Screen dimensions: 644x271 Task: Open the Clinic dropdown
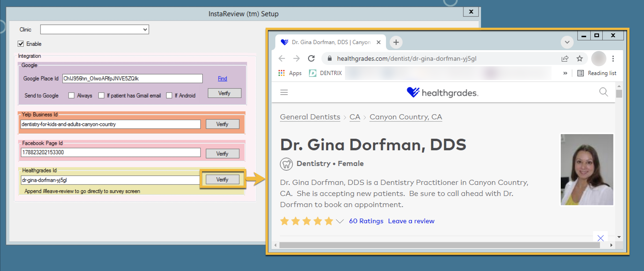(x=95, y=30)
